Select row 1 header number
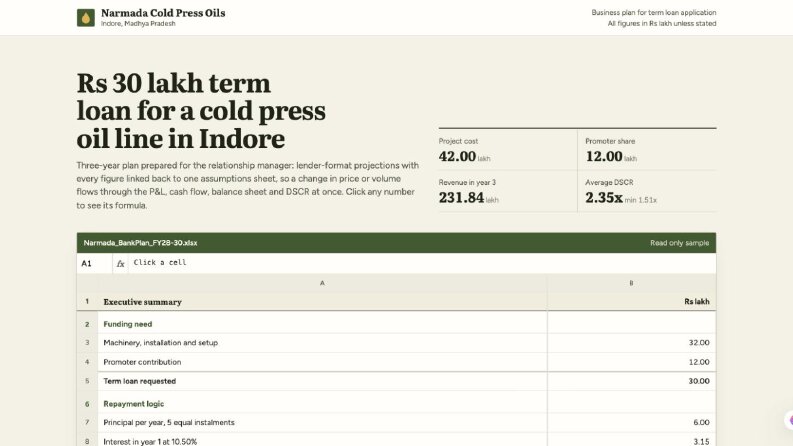 pyautogui.click(x=87, y=302)
